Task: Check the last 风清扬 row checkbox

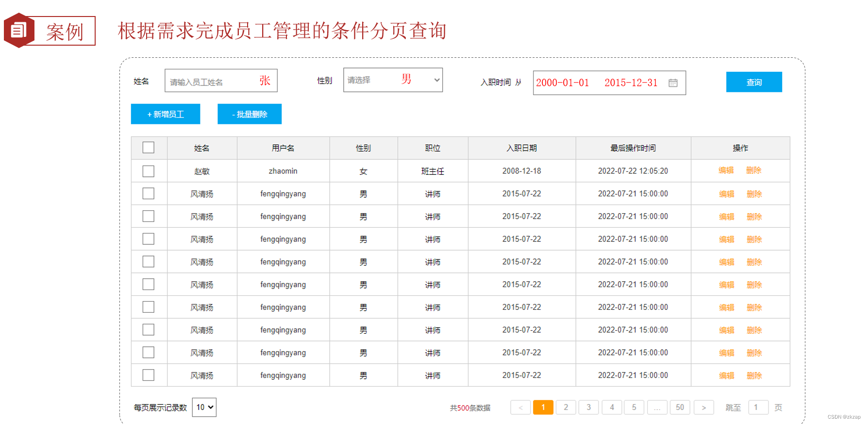Action: click(x=149, y=375)
